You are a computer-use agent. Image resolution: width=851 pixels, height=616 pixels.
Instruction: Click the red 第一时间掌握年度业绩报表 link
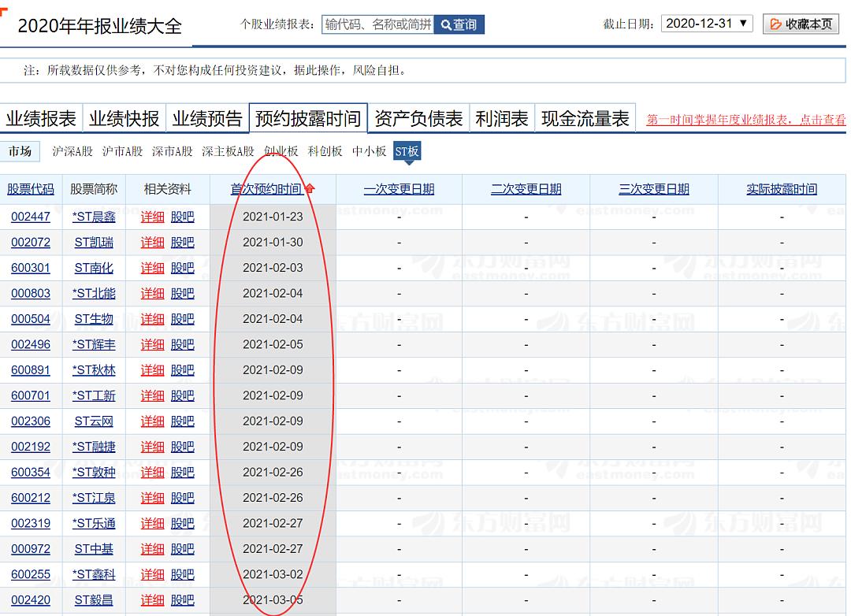click(745, 120)
